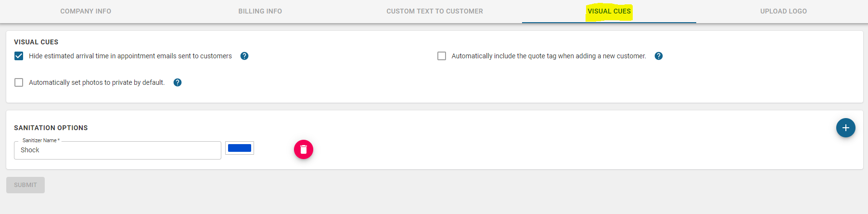This screenshot has width=868, height=214.
Task: Uncheck Hide estimated arrival time checkbox
Action: point(19,56)
